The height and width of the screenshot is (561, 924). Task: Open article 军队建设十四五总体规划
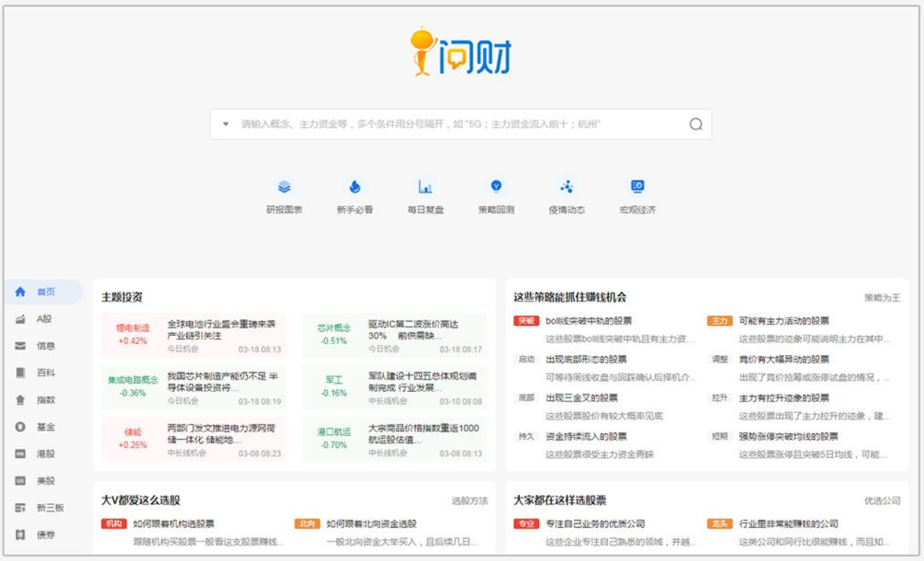pos(423,382)
